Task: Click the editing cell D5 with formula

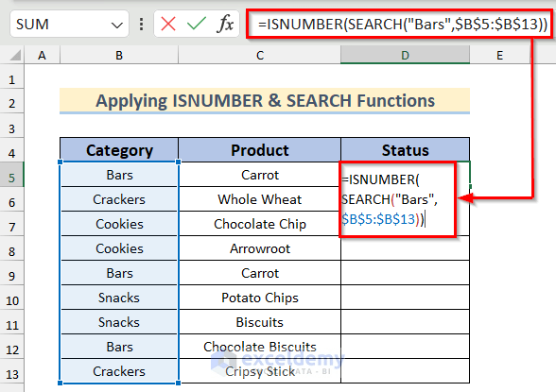Action: 397,199
